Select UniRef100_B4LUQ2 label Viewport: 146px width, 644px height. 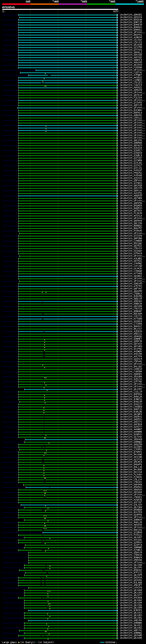[131, 366]
